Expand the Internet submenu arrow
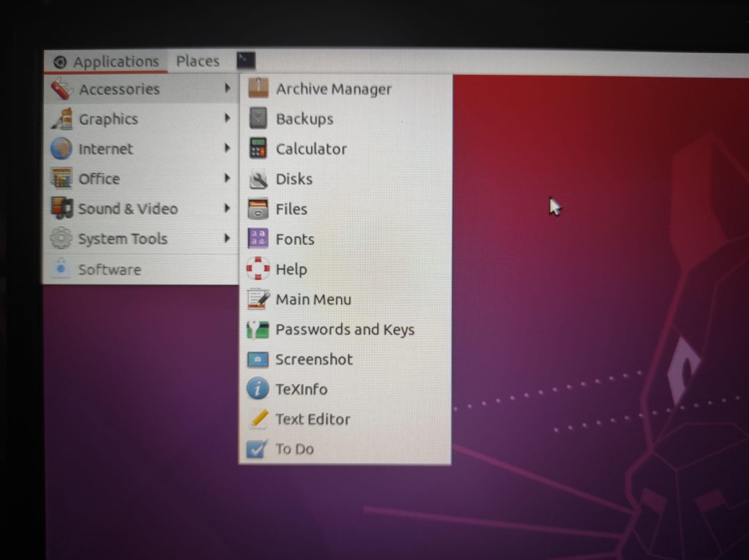 [x=227, y=148]
